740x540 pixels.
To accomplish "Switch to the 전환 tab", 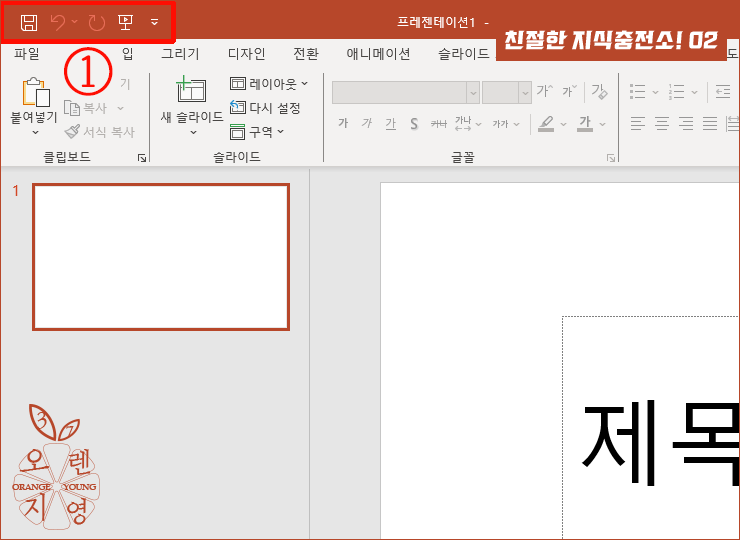I will [306, 54].
